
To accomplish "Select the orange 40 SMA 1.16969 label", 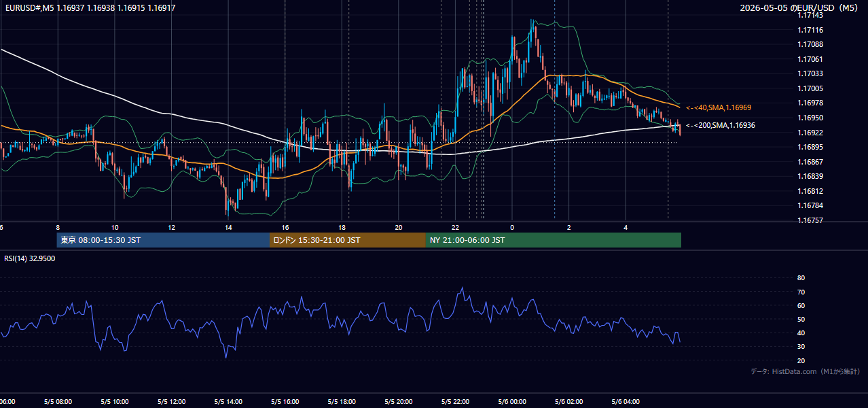I will [x=719, y=107].
